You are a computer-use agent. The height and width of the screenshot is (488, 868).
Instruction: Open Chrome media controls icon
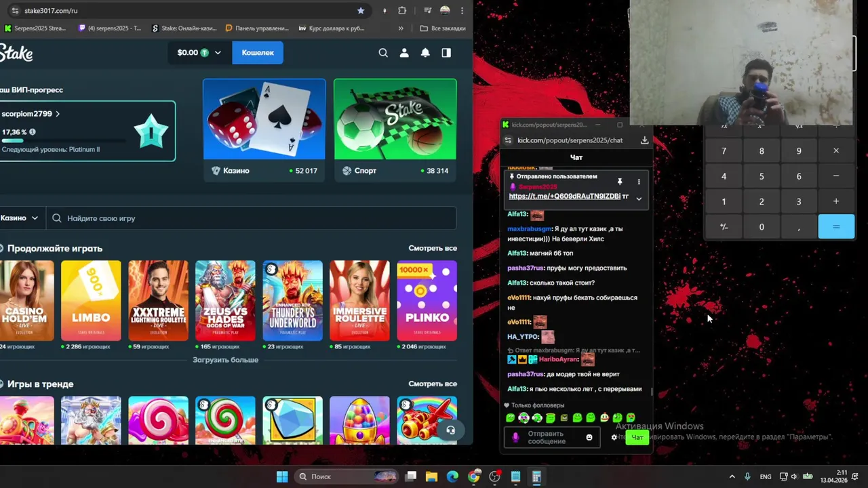tap(427, 11)
